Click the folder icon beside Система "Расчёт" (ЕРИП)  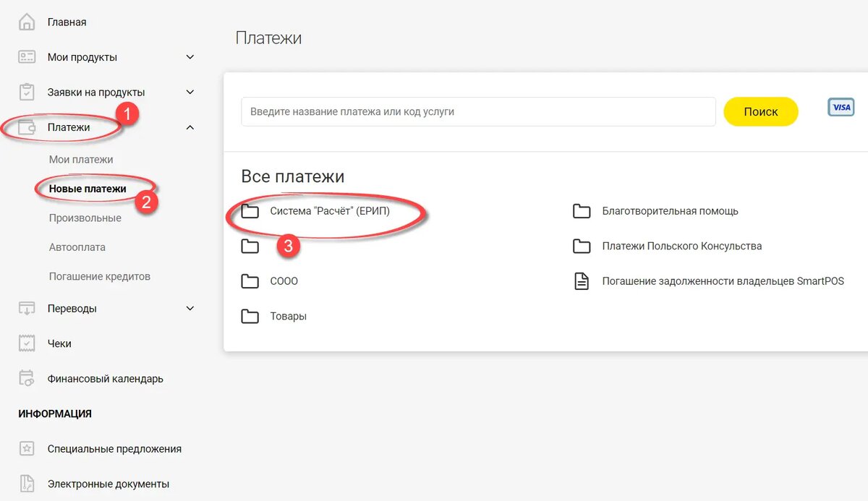(x=250, y=211)
